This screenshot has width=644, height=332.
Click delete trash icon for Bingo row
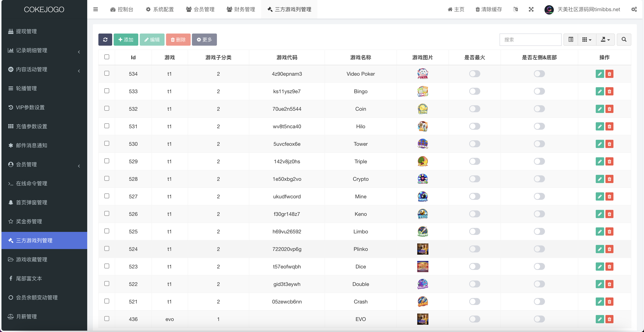609,92
